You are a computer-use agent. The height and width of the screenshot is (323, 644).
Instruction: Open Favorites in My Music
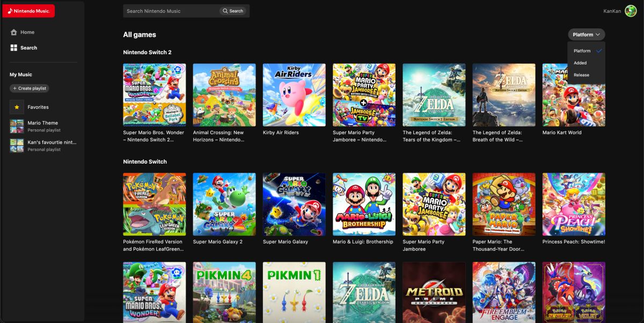click(x=38, y=107)
